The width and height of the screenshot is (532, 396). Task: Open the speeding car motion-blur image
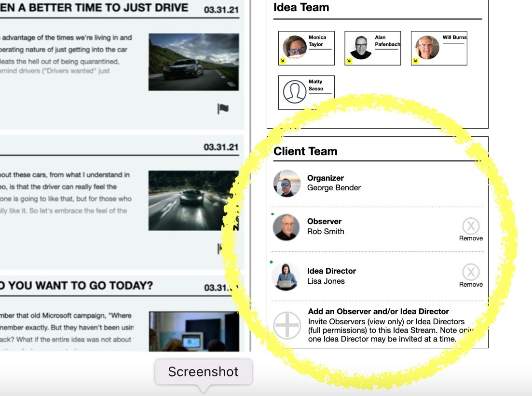(x=194, y=200)
